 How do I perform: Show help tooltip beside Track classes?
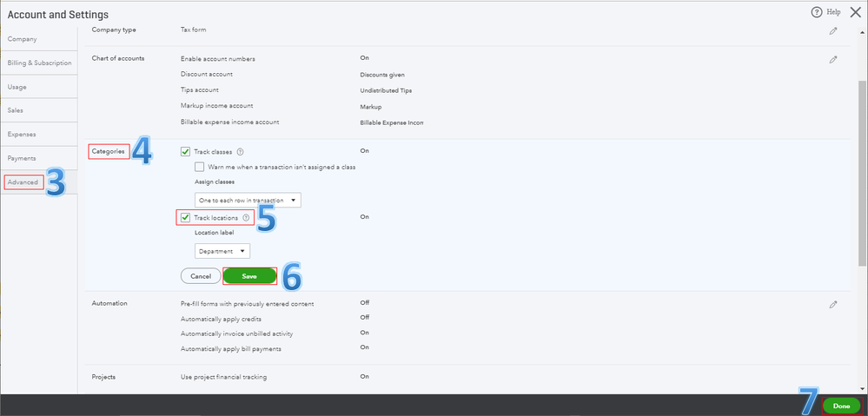[x=241, y=152]
